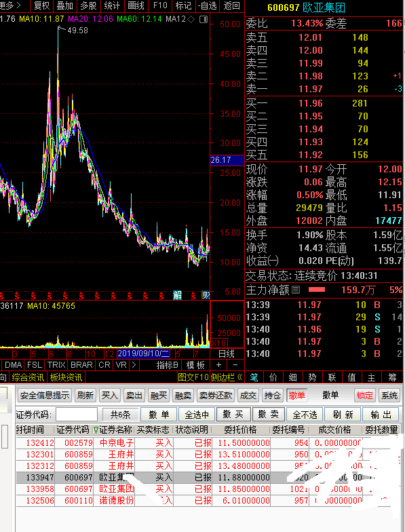Open the 成交 trades view
Viewport: 405px width, 532px height.
[248, 395]
